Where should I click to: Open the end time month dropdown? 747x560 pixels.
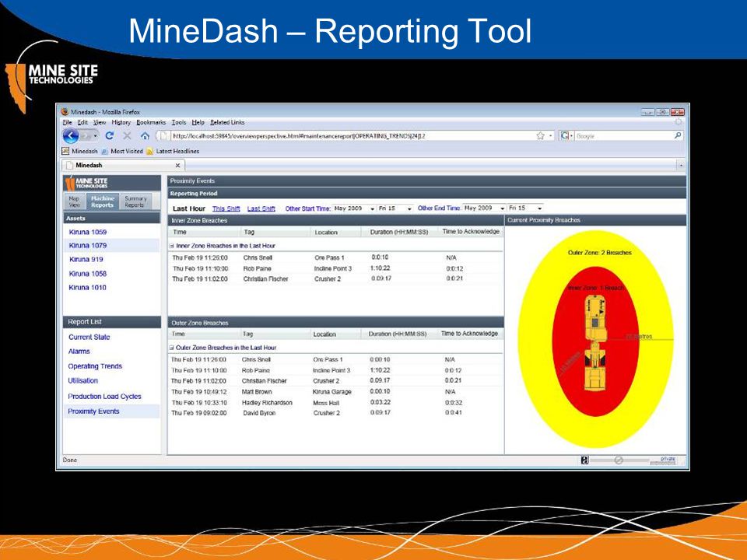pyautogui.click(x=484, y=208)
